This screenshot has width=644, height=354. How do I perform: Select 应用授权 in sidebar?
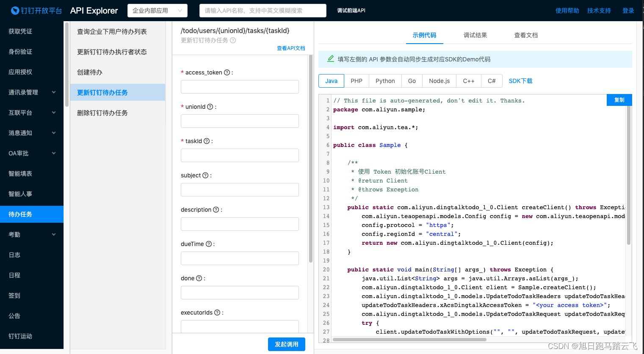tap(32, 72)
